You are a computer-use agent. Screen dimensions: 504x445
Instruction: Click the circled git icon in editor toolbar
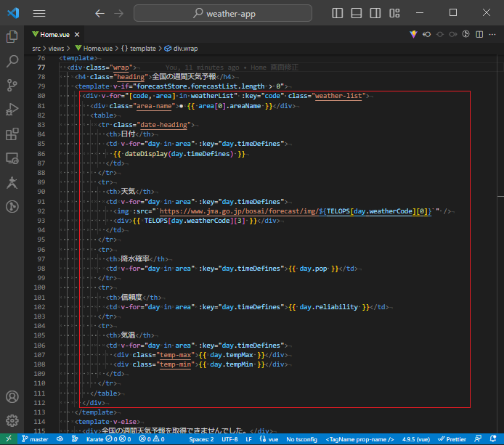[x=466, y=34]
